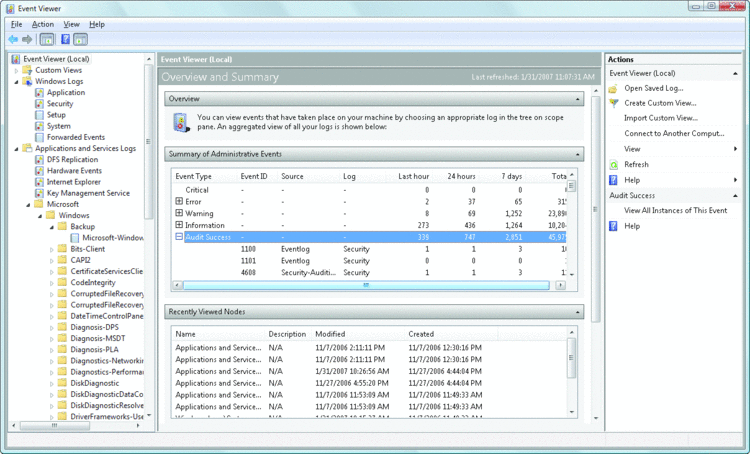Click the Event Viewer (Local) root icon
Viewport: 750px width, 454px height.
pyautogui.click(x=16, y=59)
